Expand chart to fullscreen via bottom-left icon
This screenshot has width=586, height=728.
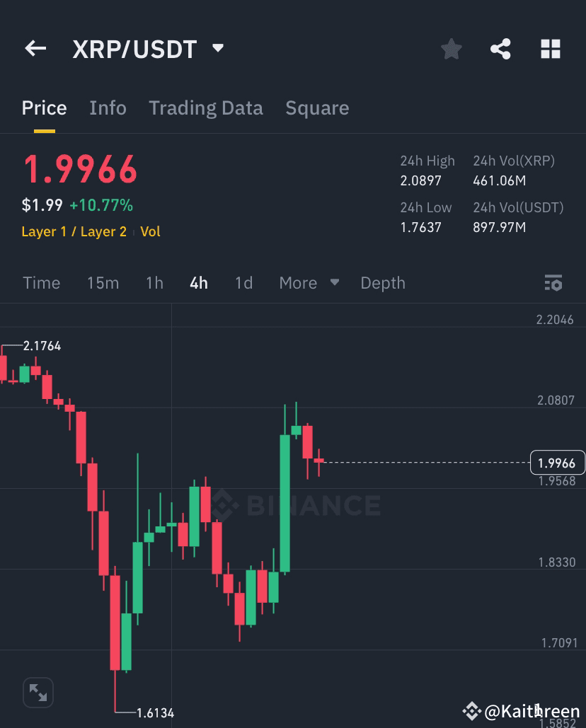pyautogui.click(x=38, y=693)
